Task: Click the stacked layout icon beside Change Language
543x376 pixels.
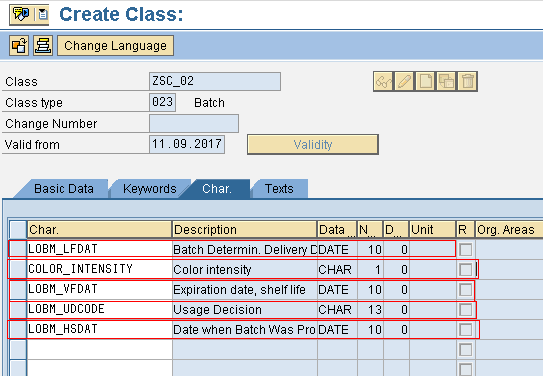Action: click(x=43, y=45)
